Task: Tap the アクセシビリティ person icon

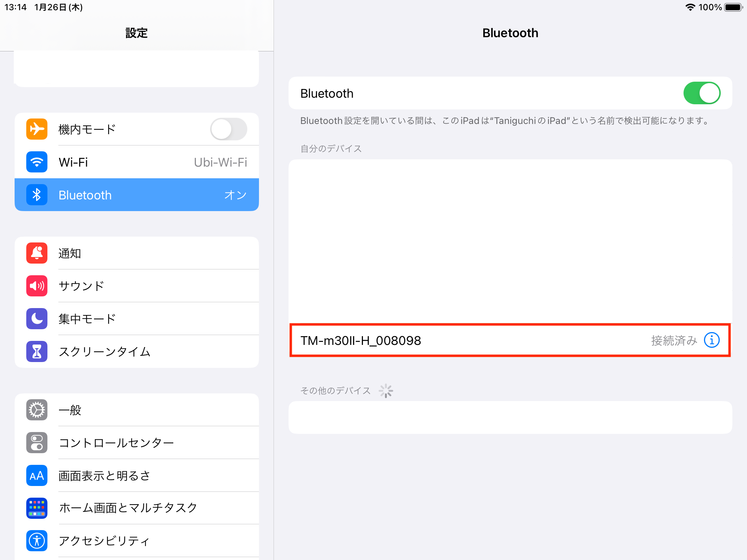Action: [x=37, y=541]
